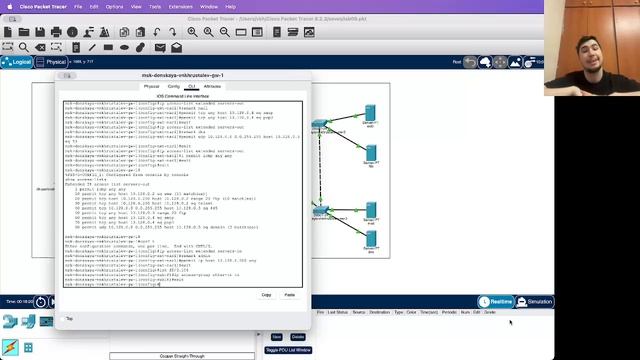Choose the Select tool icon
This screenshot has height=360, width=640.
8,47
